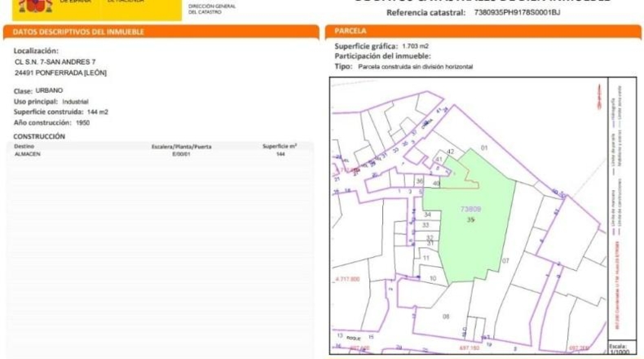The height and width of the screenshot is (359, 644).
Task: Click the 'Escalera/Planta/Puerta' column header
Action: [x=182, y=147]
